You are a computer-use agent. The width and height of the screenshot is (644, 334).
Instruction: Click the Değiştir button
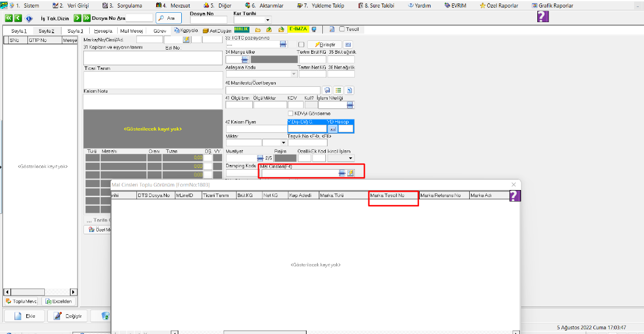click(68, 316)
